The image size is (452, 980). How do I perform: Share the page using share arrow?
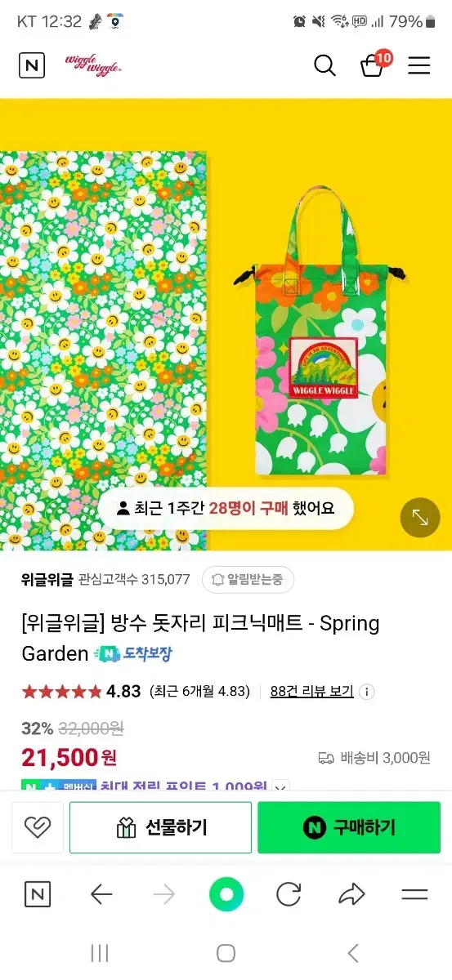click(x=351, y=894)
